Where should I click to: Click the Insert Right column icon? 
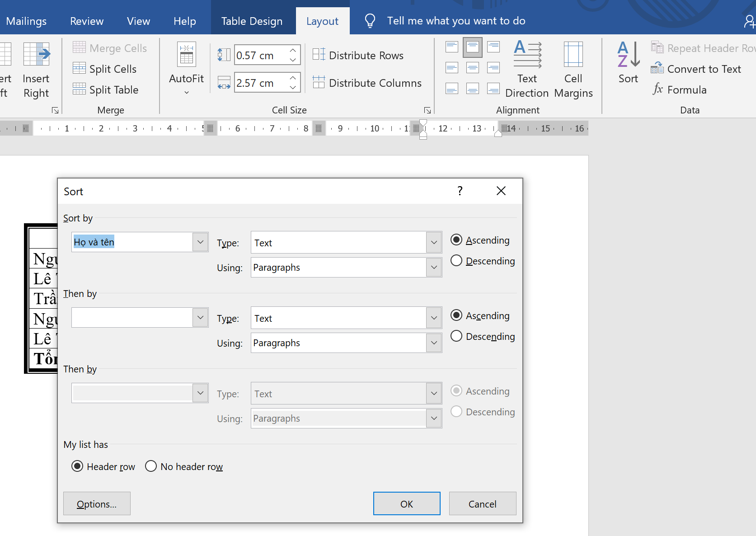[x=37, y=54]
